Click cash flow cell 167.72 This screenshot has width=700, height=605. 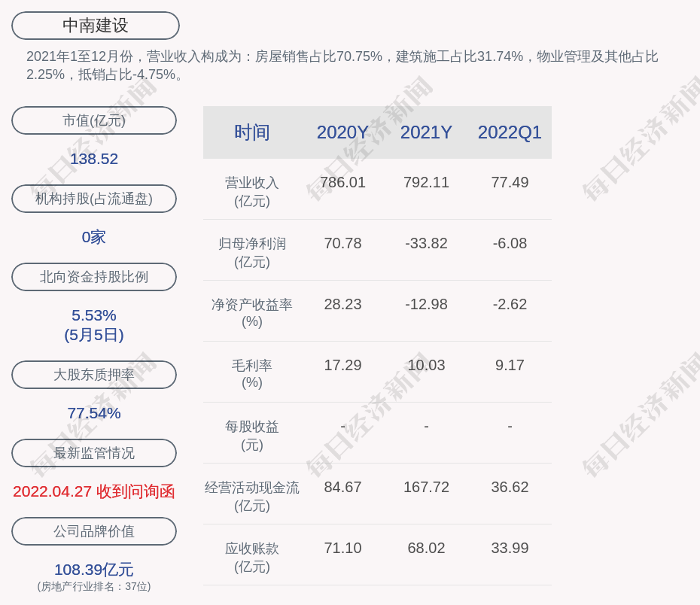[426, 487]
